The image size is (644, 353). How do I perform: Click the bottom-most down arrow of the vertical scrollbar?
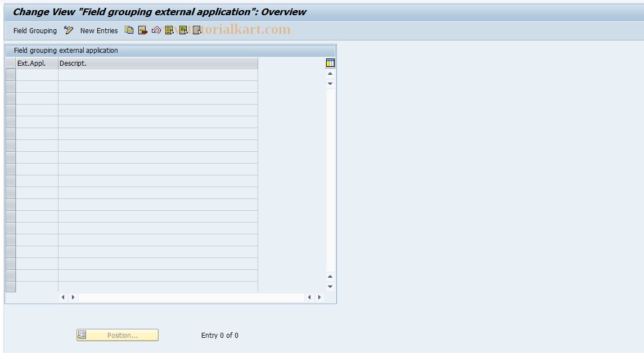click(x=330, y=287)
